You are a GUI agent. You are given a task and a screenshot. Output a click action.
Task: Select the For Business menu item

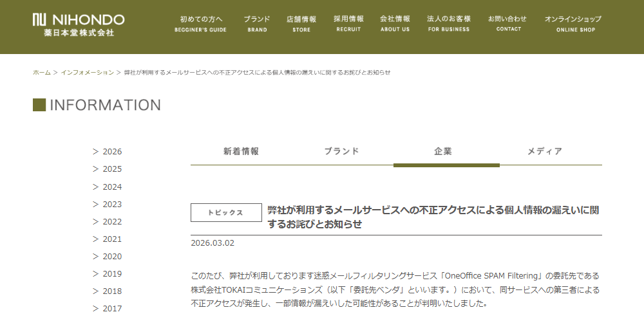(x=449, y=24)
